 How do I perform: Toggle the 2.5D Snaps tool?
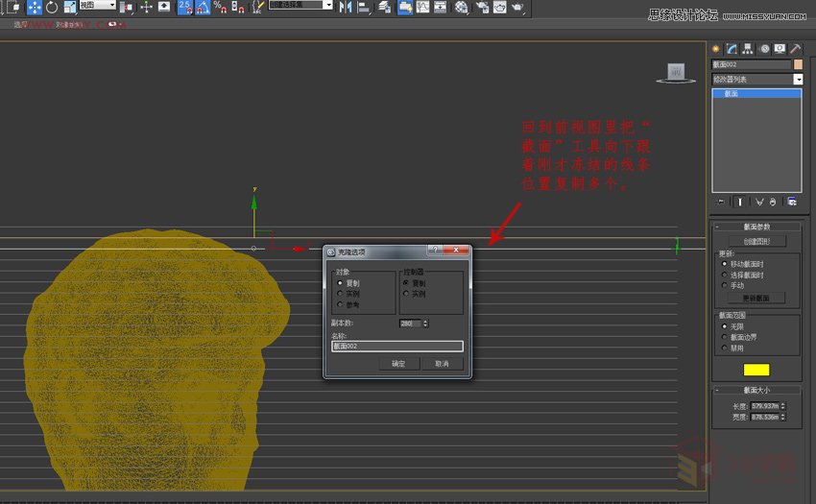pos(183,7)
